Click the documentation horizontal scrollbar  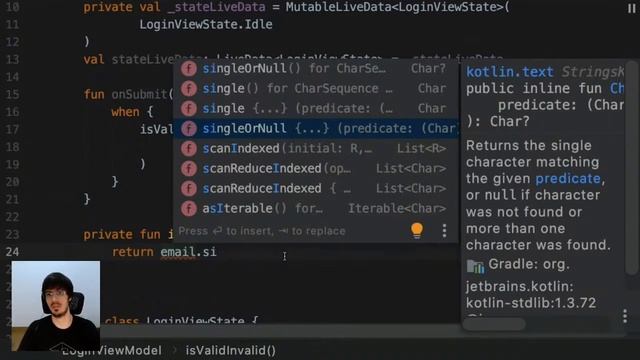tap(495, 324)
